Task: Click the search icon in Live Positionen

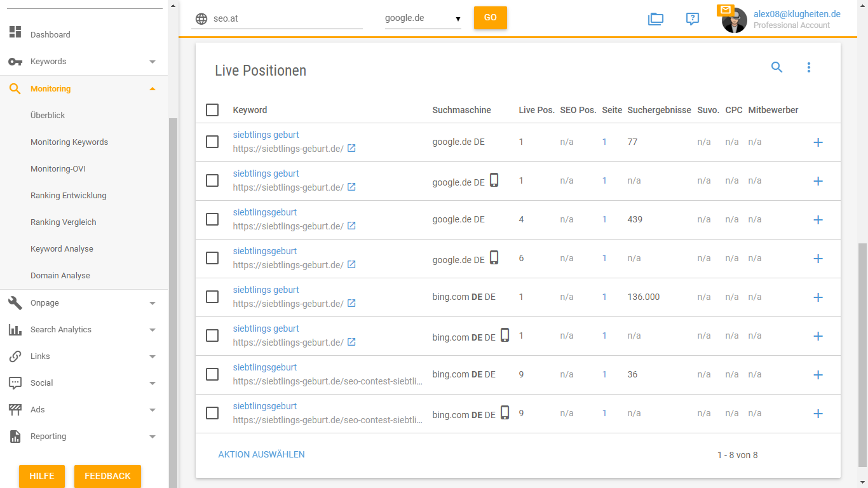Action: pos(776,67)
